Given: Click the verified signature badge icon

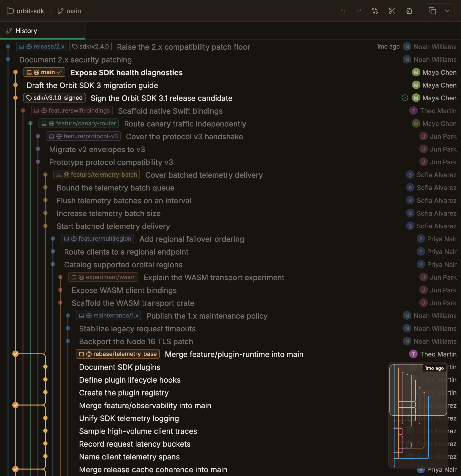Looking at the screenshot, I should (x=405, y=98).
